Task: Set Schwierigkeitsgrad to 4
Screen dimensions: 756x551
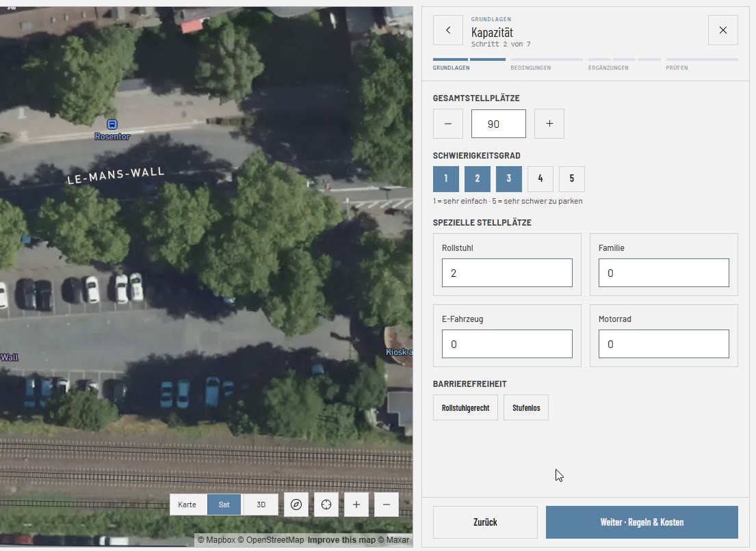Action: click(540, 178)
